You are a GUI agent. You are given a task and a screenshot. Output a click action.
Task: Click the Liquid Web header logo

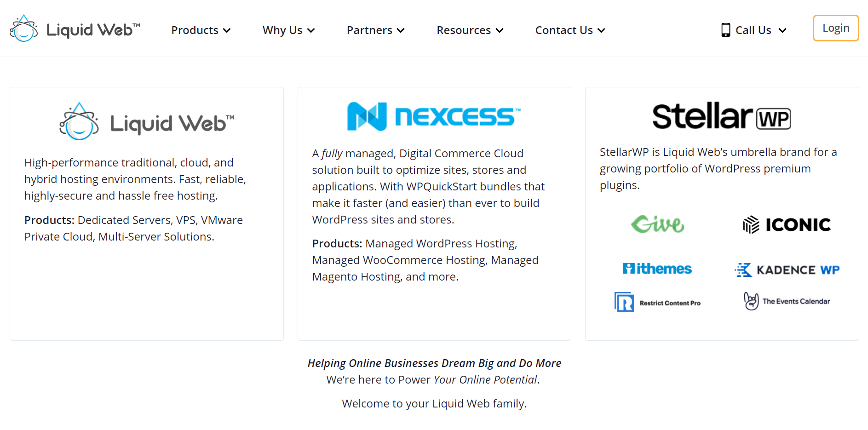75,29
